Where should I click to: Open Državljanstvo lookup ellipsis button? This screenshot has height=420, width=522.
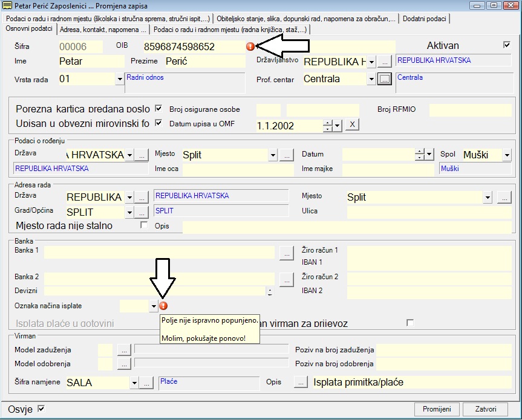point(385,62)
